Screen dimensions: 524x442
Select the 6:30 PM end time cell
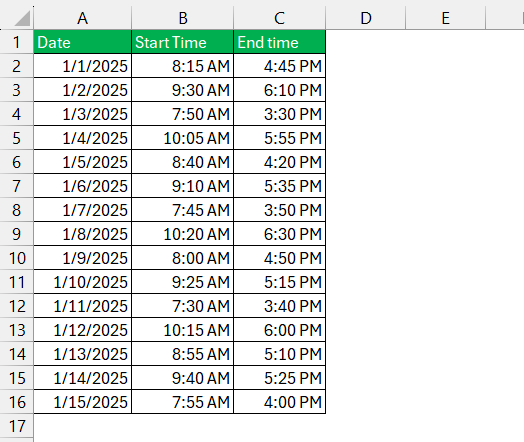pos(279,234)
